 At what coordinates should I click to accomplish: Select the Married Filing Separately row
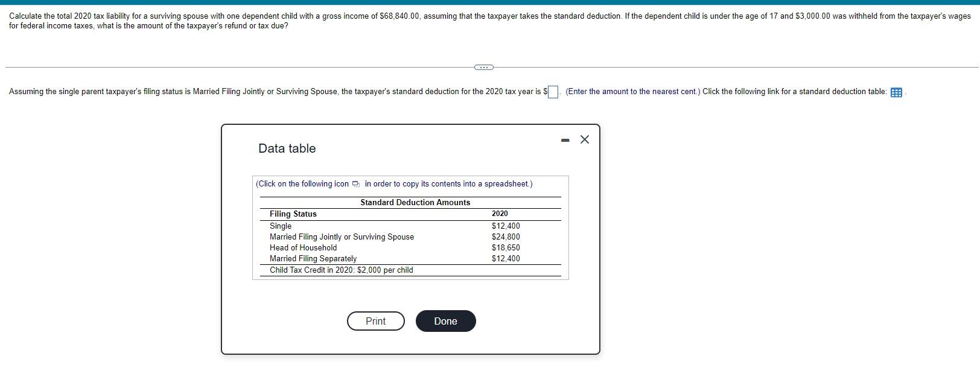click(x=410, y=258)
